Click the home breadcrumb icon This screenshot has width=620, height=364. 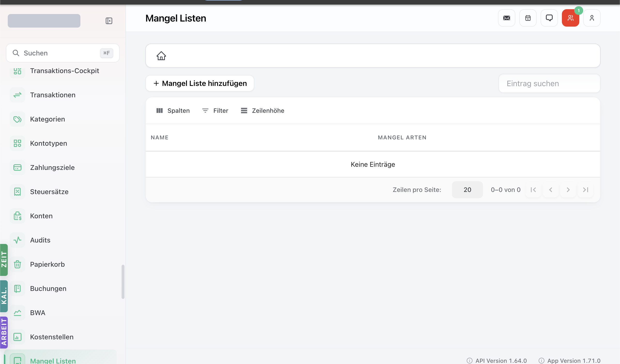pos(161,56)
